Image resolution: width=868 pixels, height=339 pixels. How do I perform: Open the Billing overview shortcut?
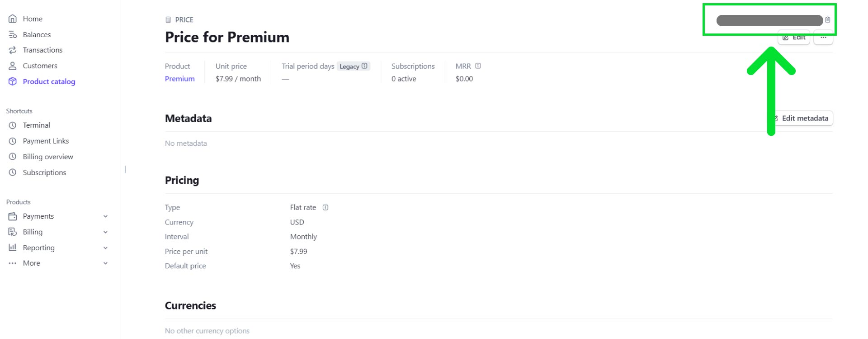click(x=12, y=157)
